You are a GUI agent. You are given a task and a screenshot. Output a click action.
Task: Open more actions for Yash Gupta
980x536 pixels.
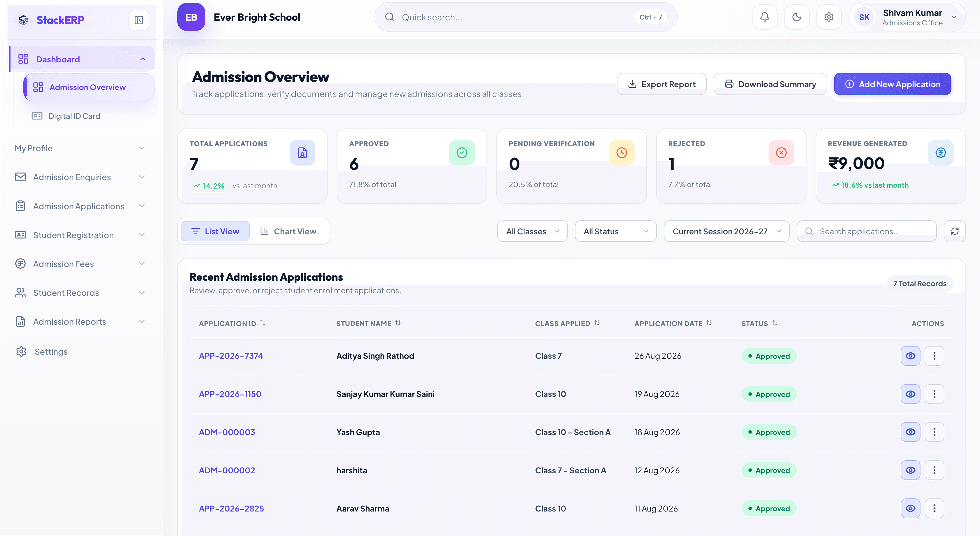934,432
